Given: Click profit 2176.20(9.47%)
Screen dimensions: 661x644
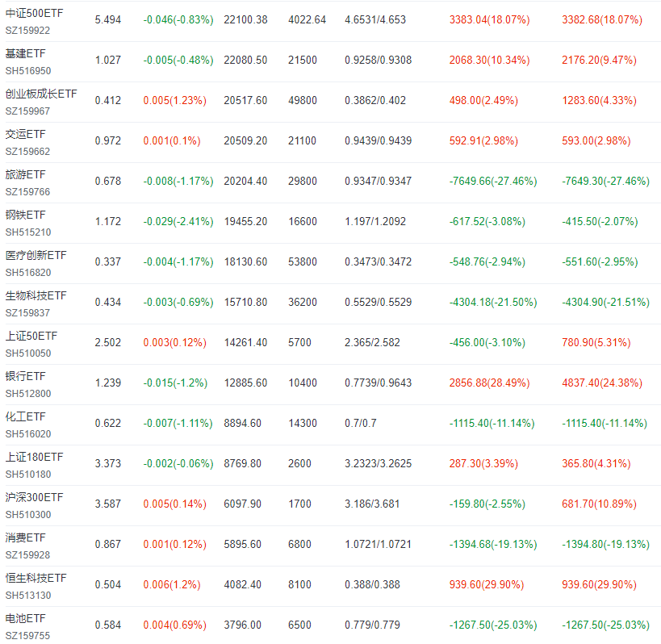Looking at the screenshot, I should [599, 61].
